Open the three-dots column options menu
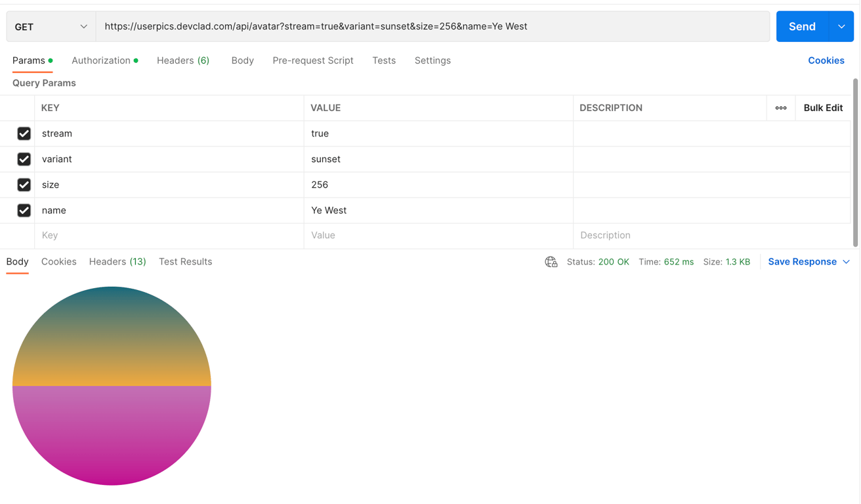Viewport: 861px width, 504px height. pos(781,108)
